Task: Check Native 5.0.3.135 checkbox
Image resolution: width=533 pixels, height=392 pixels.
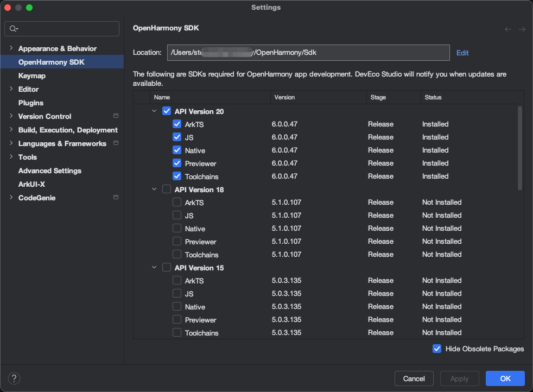Action: coord(177,306)
